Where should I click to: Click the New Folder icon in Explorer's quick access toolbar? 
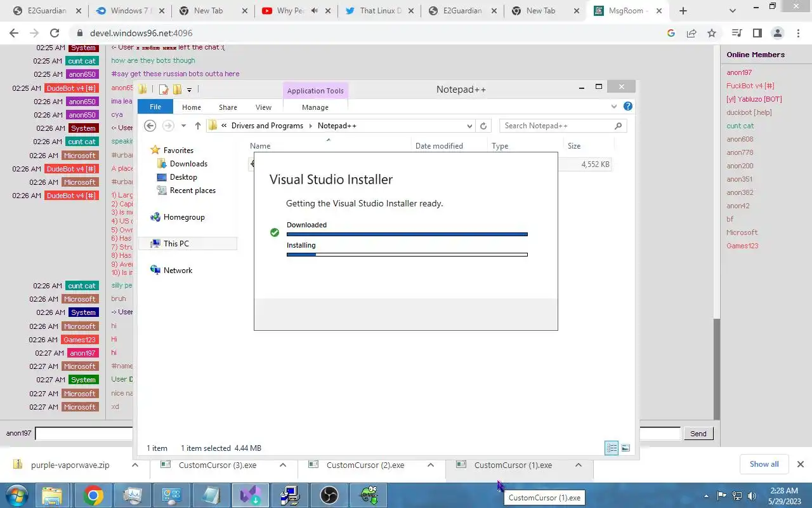click(178, 90)
